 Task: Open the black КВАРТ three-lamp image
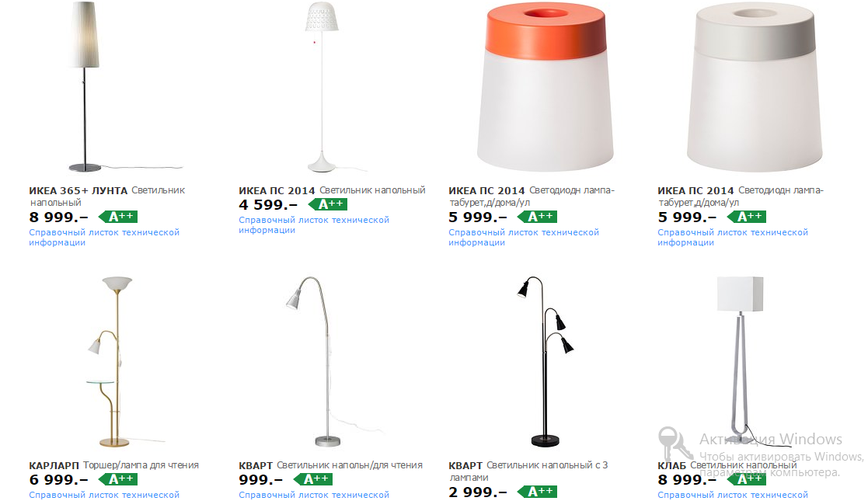[546, 361]
